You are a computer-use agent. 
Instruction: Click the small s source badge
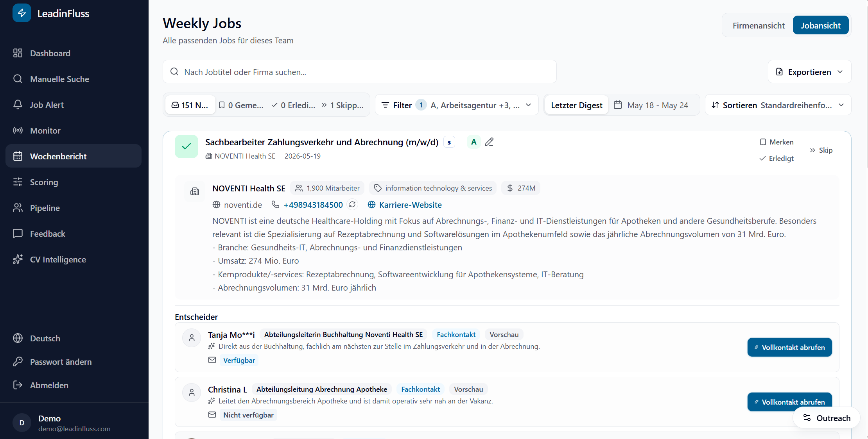pyautogui.click(x=449, y=143)
